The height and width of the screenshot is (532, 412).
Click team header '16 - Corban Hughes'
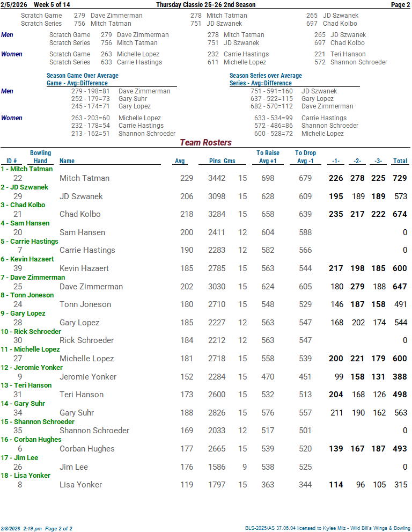coord(31,440)
